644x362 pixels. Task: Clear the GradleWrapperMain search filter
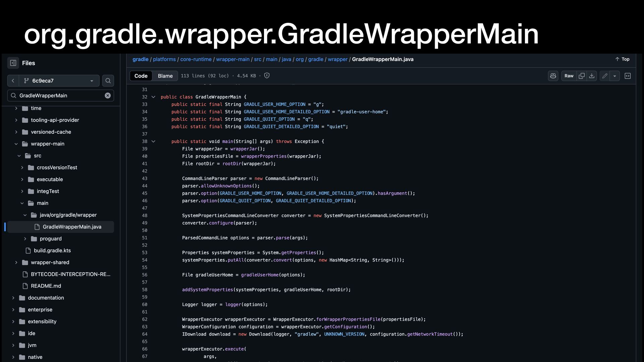tap(108, 96)
